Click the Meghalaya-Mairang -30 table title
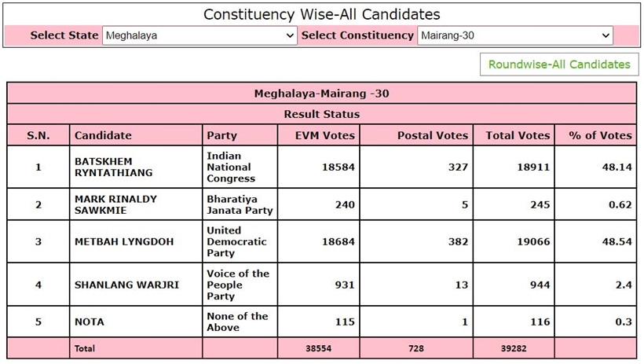The image size is (644, 364). [321, 94]
